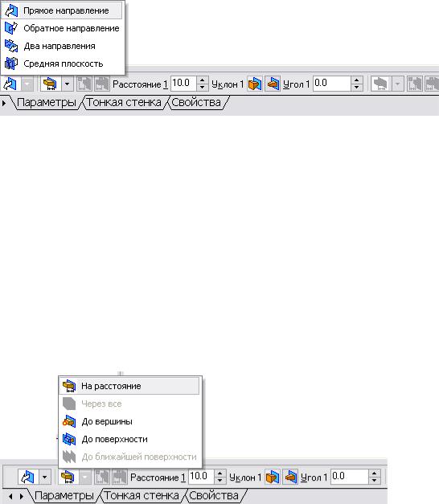The height and width of the screenshot is (504, 439).
Task: Increase 'Расстояние 1' with up arrow, upper bar
Action: coord(202,80)
